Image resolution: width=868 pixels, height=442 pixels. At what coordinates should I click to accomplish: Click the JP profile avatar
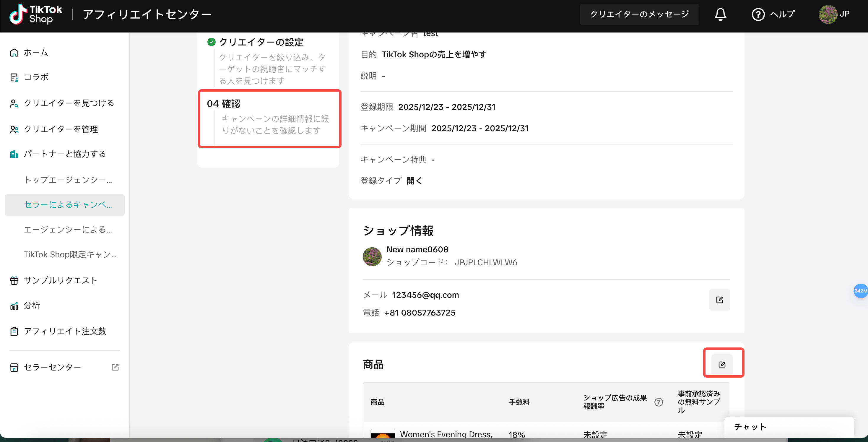(828, 14)
